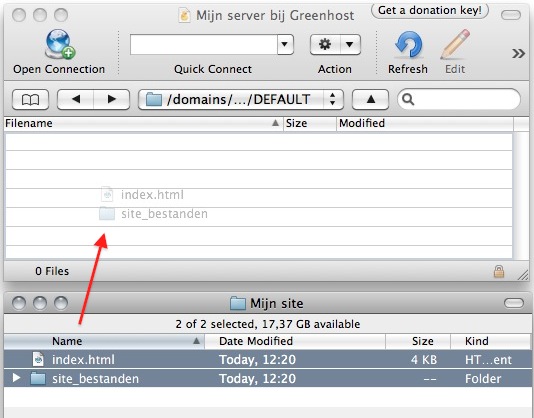Click the Get a donation key! button
The image size is (534, 418).
click(430, 11)
